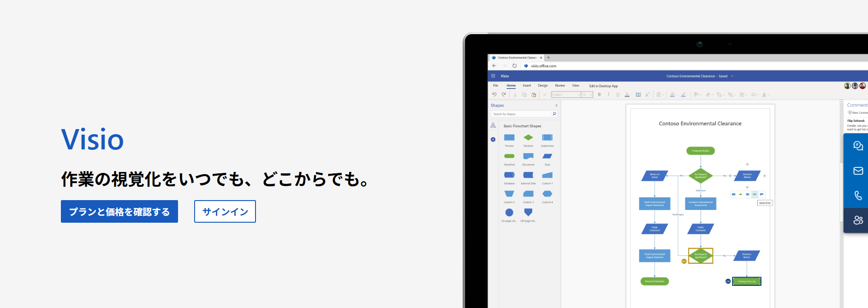Click the line color pen icon
The image size is (868, 308).
684,95
